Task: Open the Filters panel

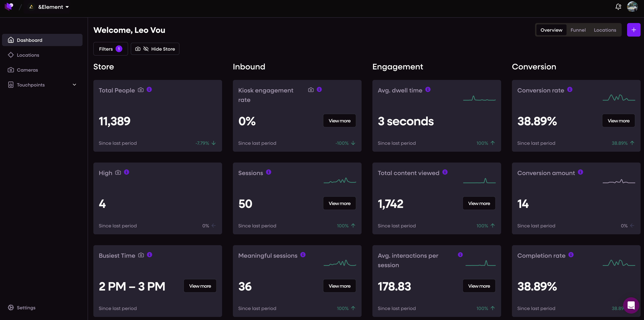Action: click(x=110, y=49)
